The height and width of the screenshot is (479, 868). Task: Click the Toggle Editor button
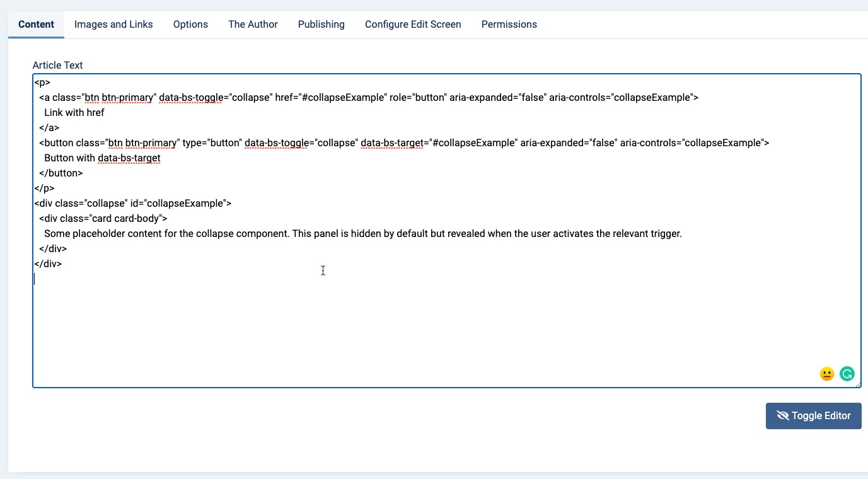click(x=813, y=416)
